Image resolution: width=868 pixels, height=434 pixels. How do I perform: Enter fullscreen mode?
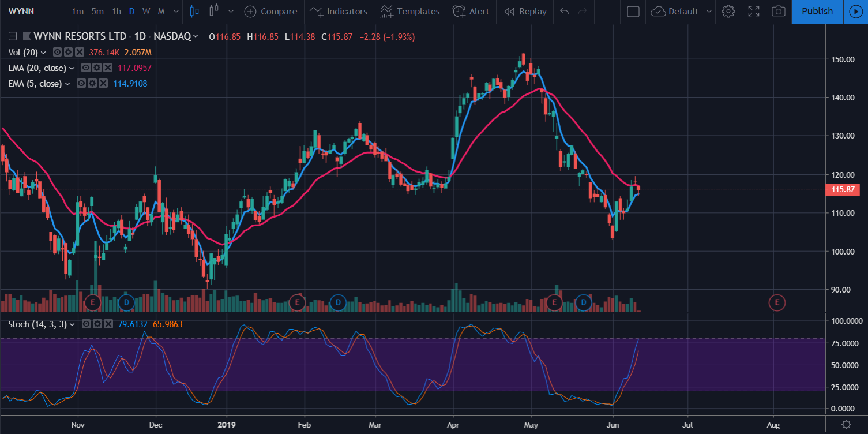(x=753, y=11)
